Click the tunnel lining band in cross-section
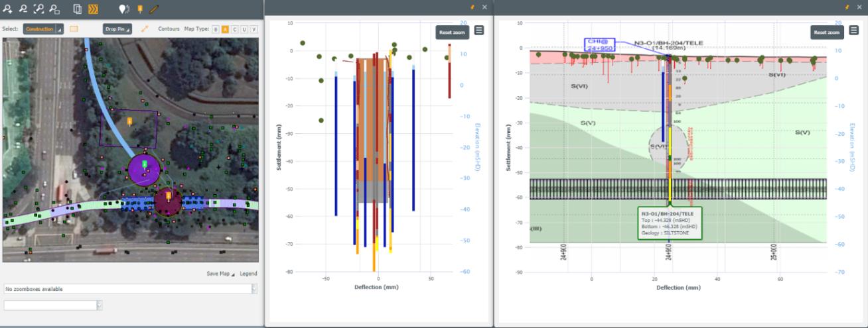The height and width of the screenshot is (328, 868). (x=678, y=189)
